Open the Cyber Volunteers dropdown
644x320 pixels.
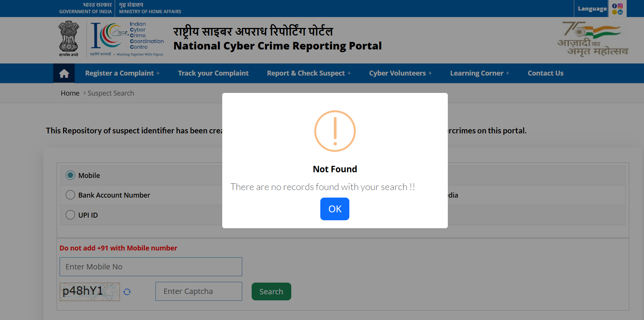[x=400, y=73]
